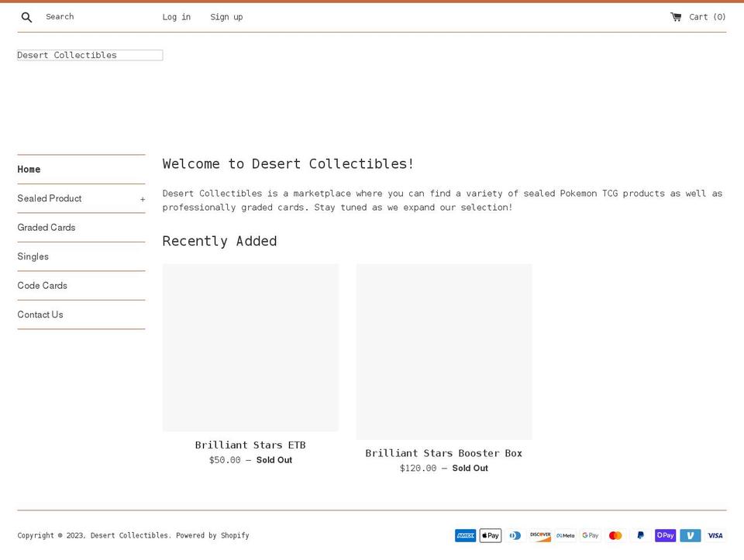The width and height of the screenshot is (744, 560).
Task: Click the PayPal payment icon
Action: [x=640, y=535]
